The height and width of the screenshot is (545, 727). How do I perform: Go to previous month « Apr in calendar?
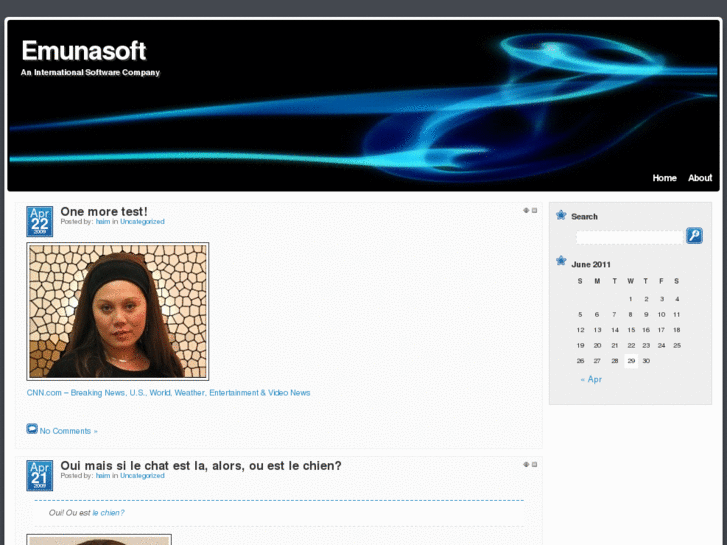(591, 380)
